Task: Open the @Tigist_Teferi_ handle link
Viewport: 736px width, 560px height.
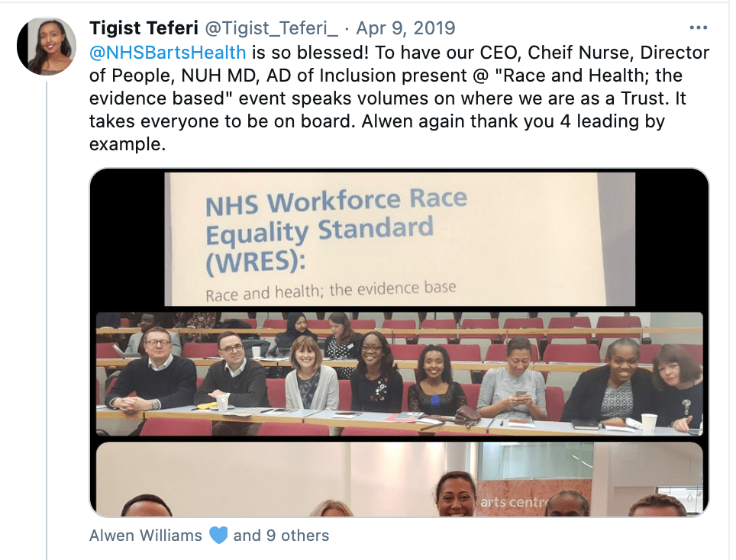Action: [271, 28]
